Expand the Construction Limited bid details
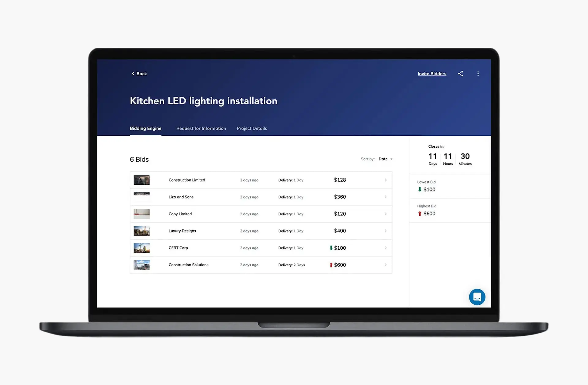 click(385, 180)
